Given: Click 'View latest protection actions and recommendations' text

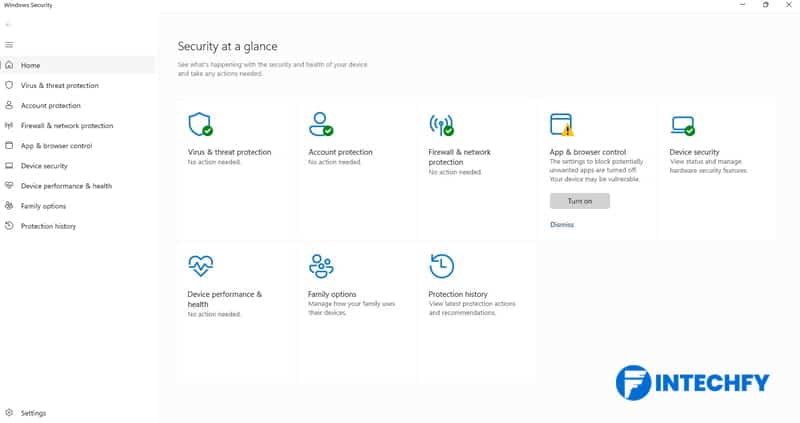Looking at the screenshot, I should (472, 308).
